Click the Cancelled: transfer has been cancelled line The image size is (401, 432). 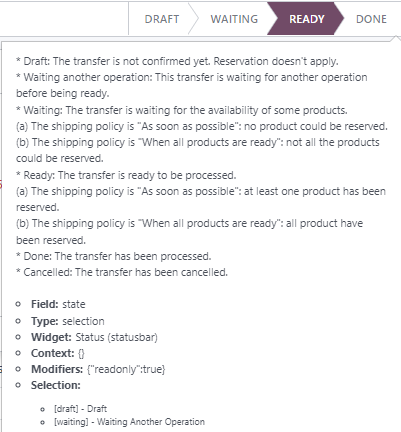tap(122, 272)
